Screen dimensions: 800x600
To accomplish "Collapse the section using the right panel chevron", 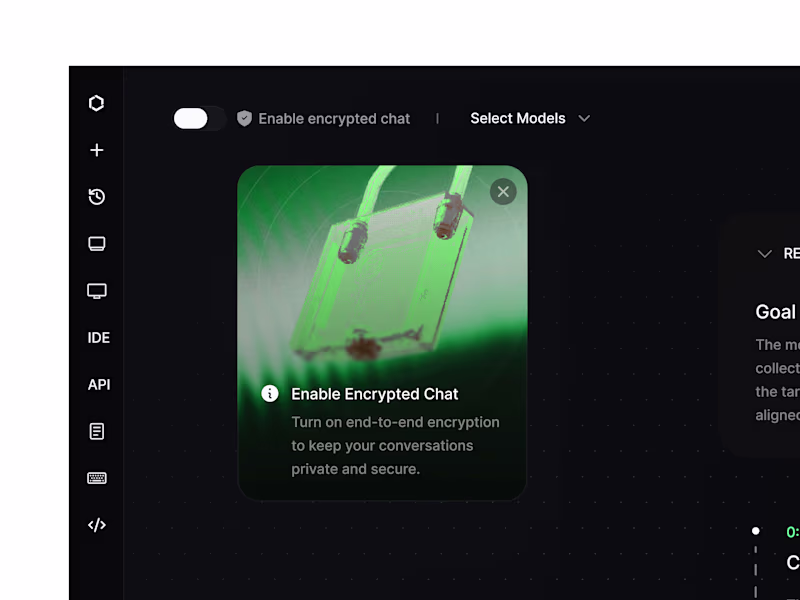I will click(765, 253).
